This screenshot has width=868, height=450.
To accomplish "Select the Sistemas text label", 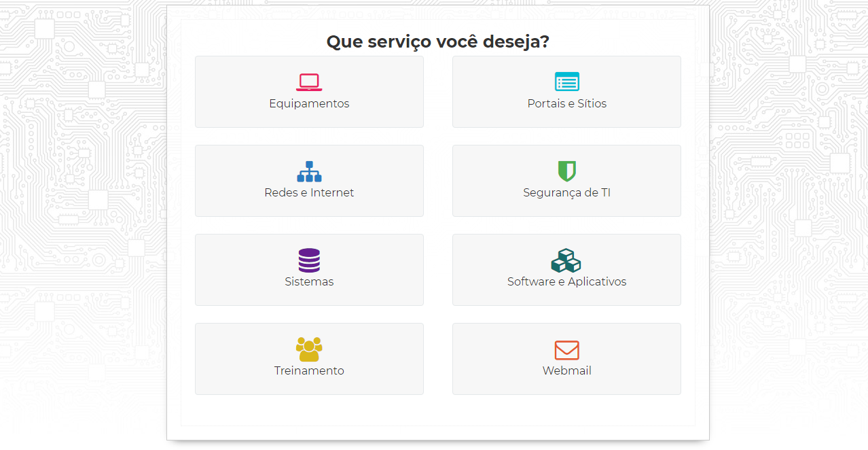I will click(309, 282).
